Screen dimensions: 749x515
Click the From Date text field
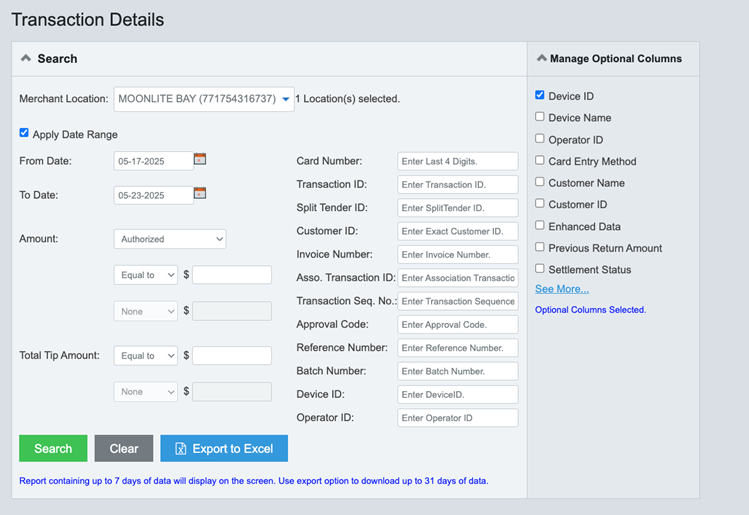[153, 161]
